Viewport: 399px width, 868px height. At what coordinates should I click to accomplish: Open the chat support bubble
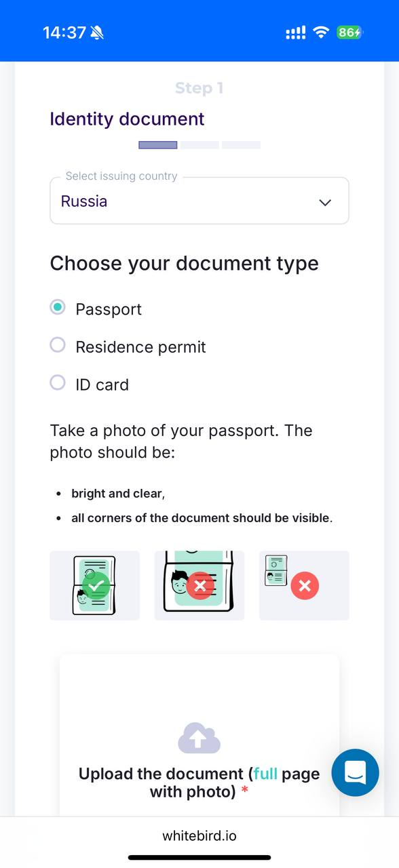(355, 772)
